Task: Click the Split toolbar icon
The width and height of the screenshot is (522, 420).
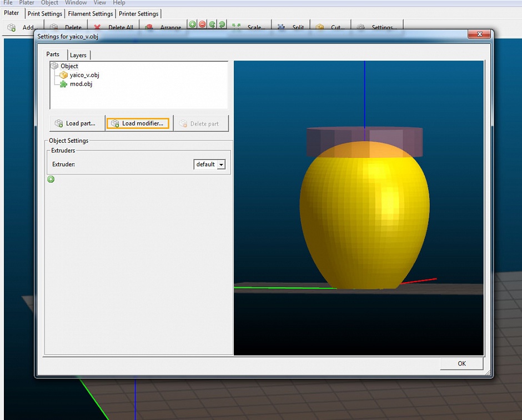Action: tap(290, 27)
